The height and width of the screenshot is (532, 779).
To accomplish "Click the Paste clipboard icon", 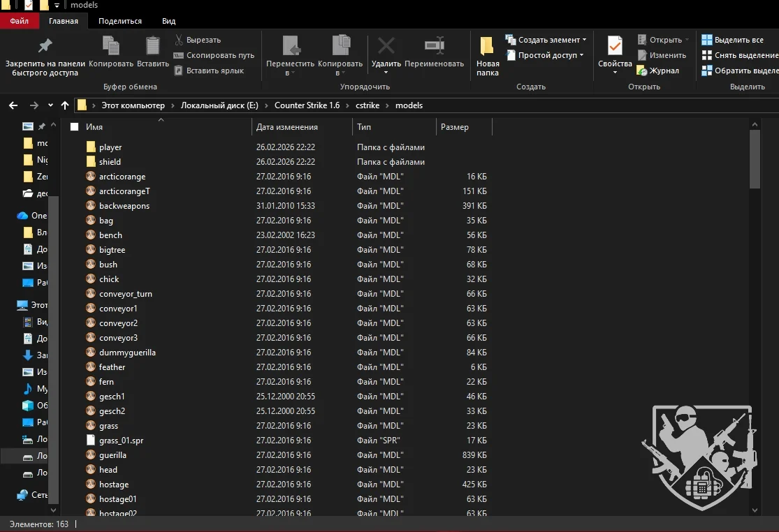I will pos(152,47).
